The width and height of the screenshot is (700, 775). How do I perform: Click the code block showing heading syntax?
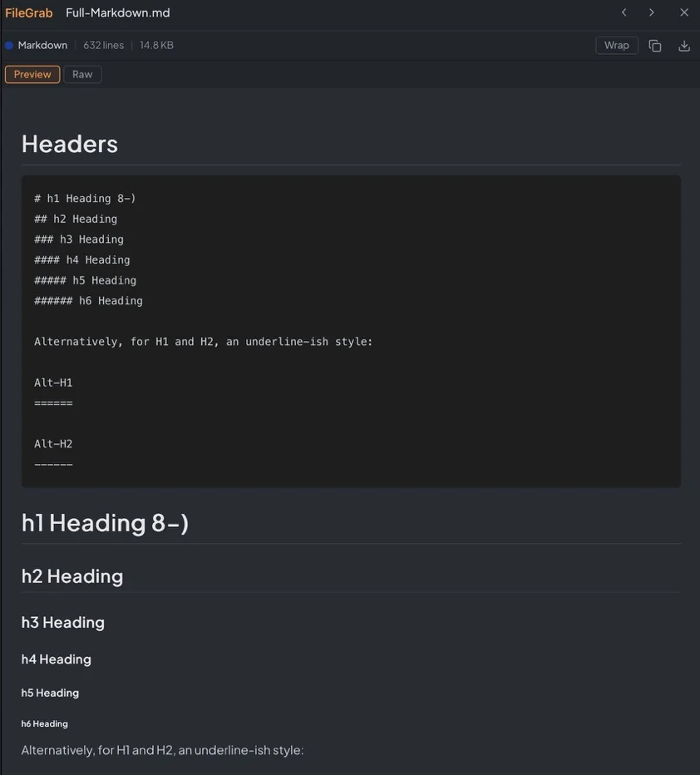click(349, 328)
